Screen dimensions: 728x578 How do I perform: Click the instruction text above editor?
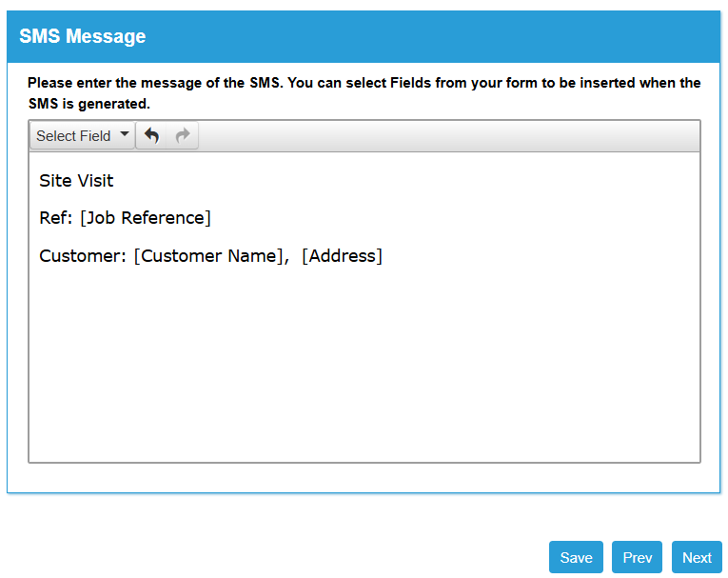tap(364, 93)
